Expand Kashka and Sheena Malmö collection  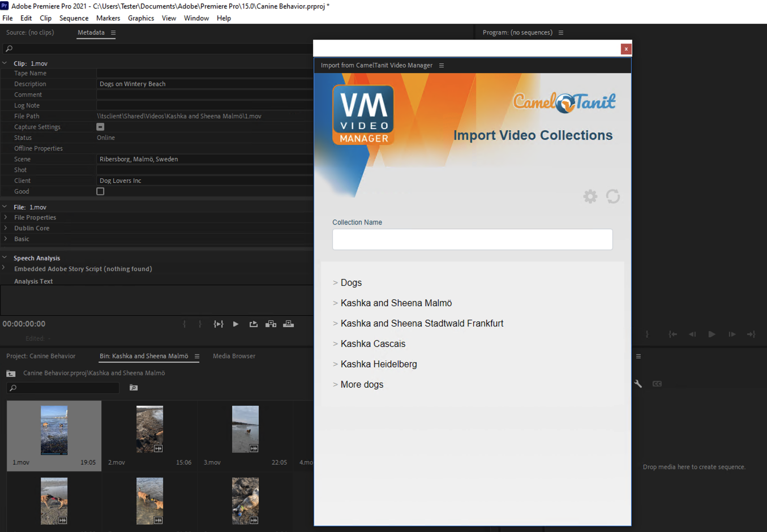click(335, 303)
